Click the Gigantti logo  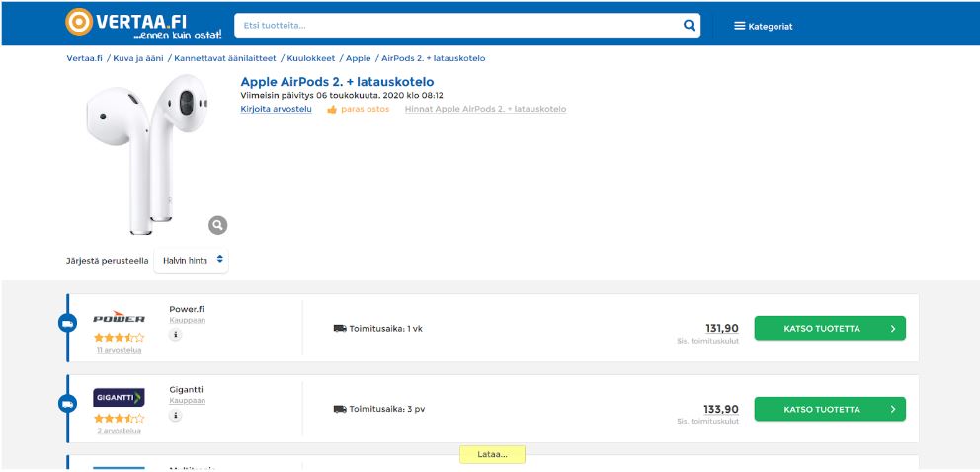(x=119, y=398)
